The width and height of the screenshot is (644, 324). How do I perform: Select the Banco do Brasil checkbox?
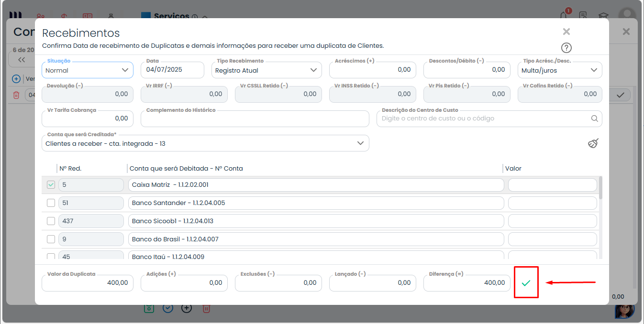coord(51,239)
